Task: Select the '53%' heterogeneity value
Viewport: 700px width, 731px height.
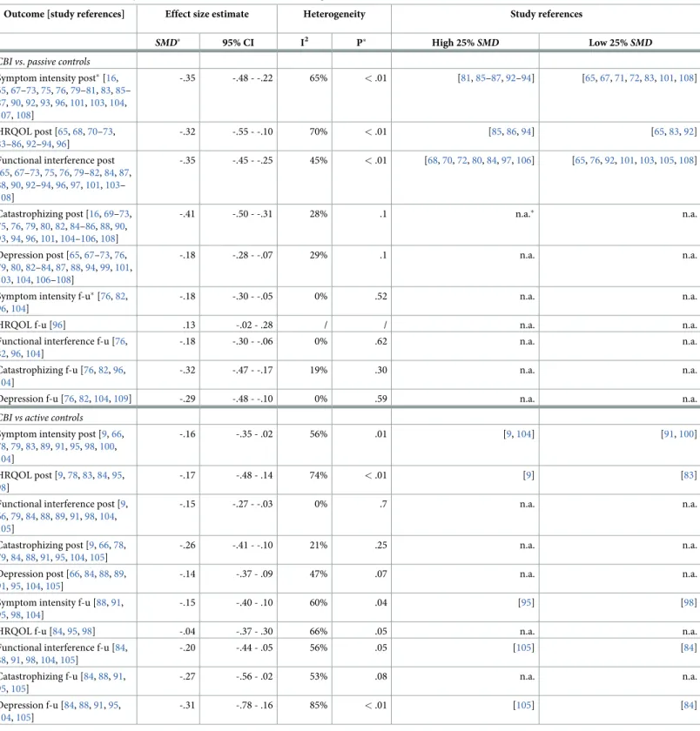Action: click(x=319, y=676)
